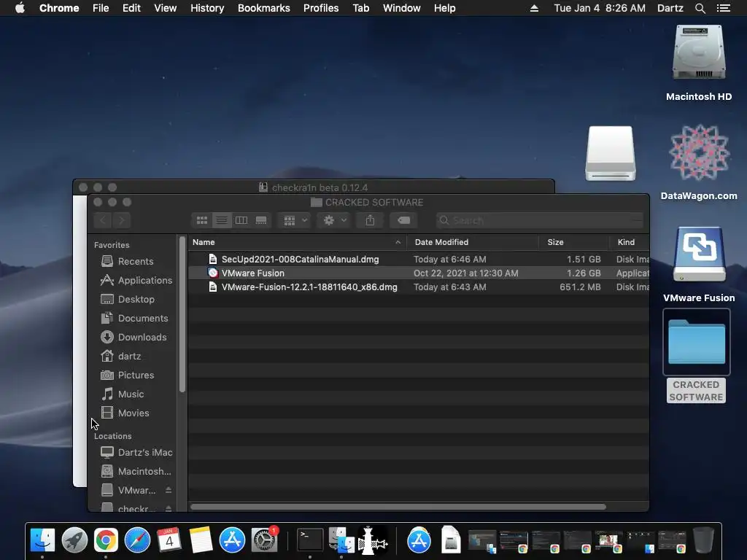Open the group-by arrangement dropdown
Viewport: 747px width, 560px height.
(295, 220)
